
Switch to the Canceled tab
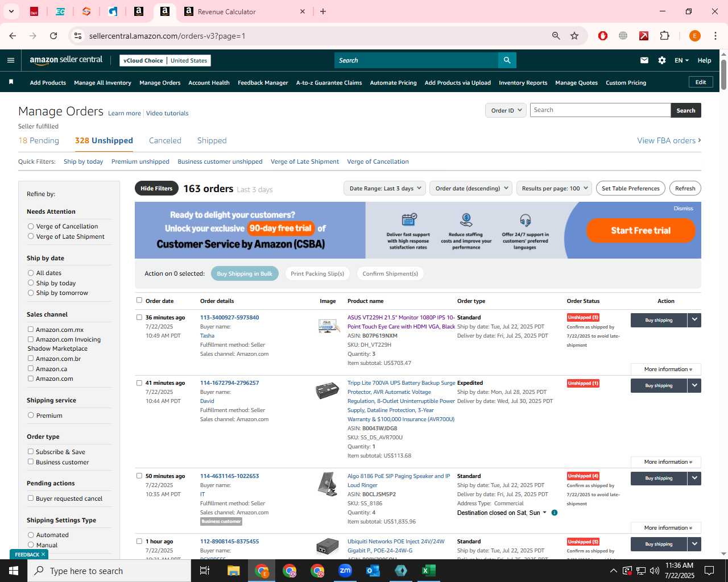click(x=165, y=140)
